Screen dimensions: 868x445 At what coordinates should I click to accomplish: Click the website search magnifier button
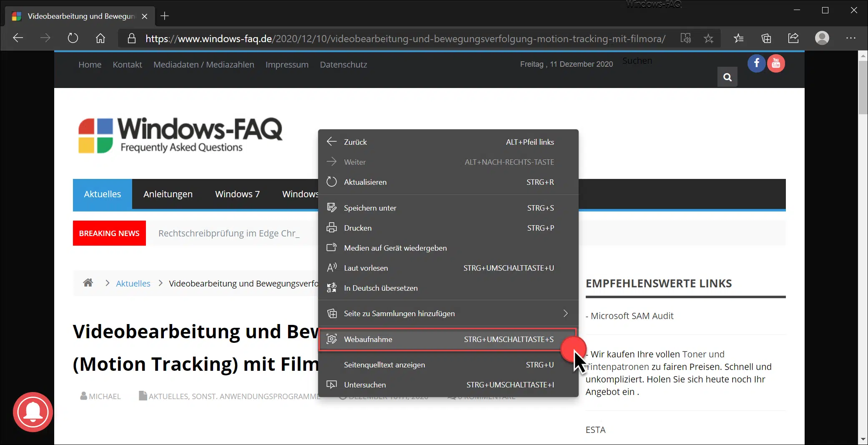pos(727,77)
